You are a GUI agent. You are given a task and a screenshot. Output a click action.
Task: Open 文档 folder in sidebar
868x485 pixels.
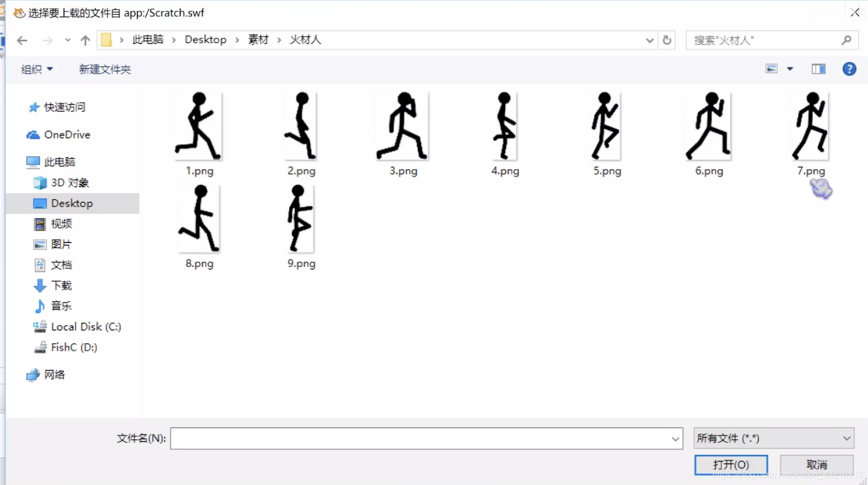coord(53,265)
